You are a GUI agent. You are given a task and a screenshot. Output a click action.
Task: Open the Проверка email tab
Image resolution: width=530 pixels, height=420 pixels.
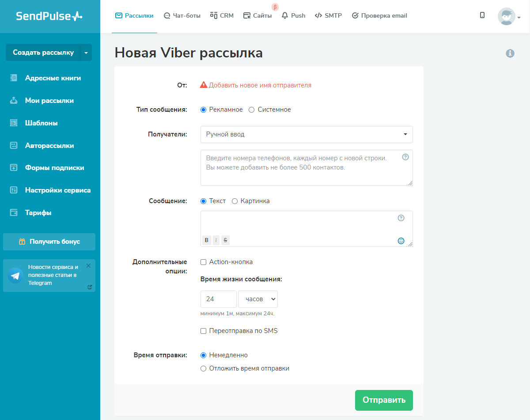[379, 15]
